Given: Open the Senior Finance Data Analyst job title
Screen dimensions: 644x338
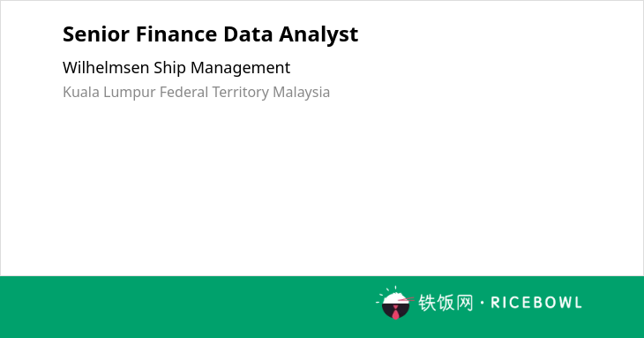Looking at the screenshot, I should coord(210,34).
